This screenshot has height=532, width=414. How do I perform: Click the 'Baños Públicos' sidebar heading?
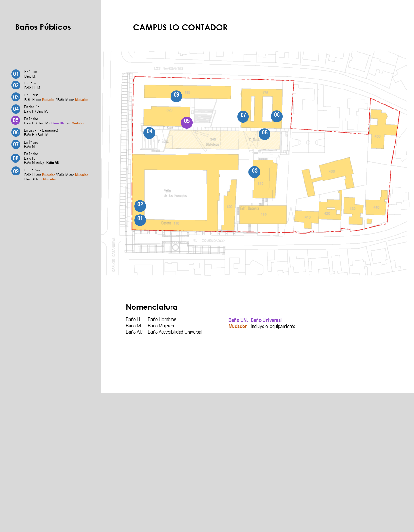tap(43, 27)
